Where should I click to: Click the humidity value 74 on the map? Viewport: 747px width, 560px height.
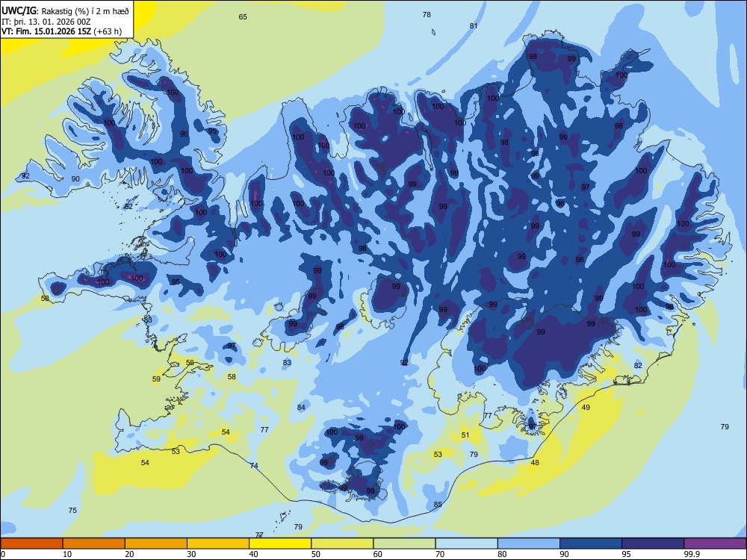tap(254, 466)
